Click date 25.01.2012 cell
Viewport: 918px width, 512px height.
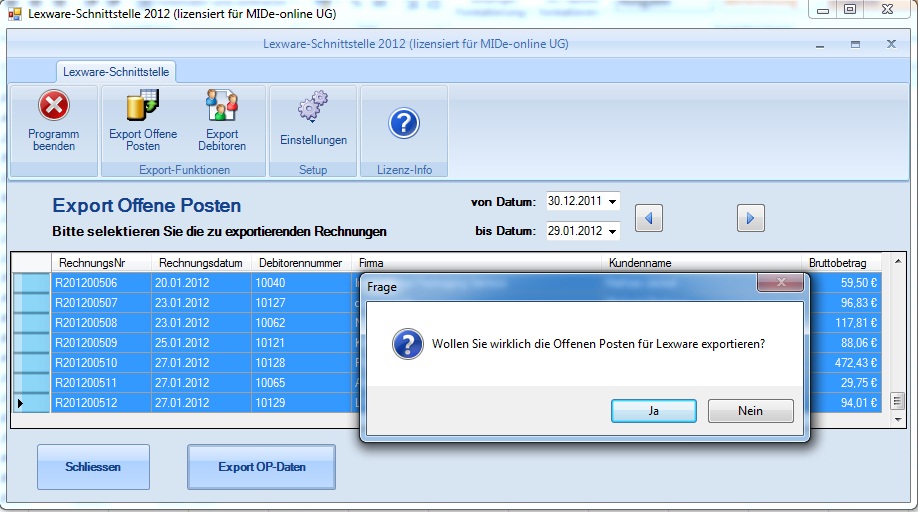pos(201,342)
